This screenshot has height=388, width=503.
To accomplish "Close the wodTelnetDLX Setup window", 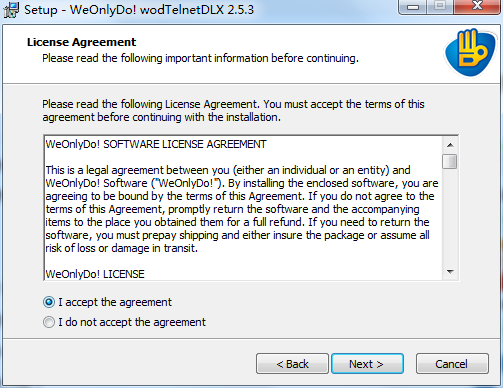I will tap(477, 7).
